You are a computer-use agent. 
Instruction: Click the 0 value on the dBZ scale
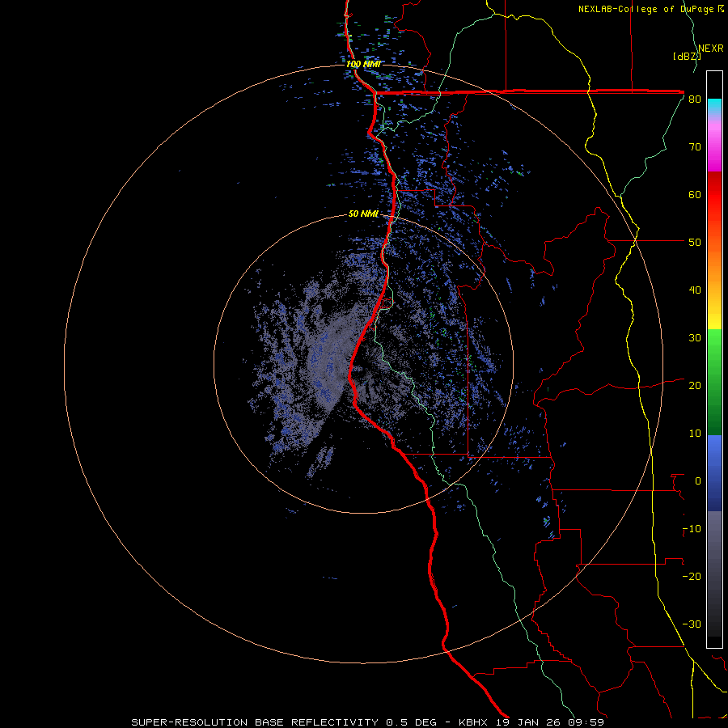point(698,481)
